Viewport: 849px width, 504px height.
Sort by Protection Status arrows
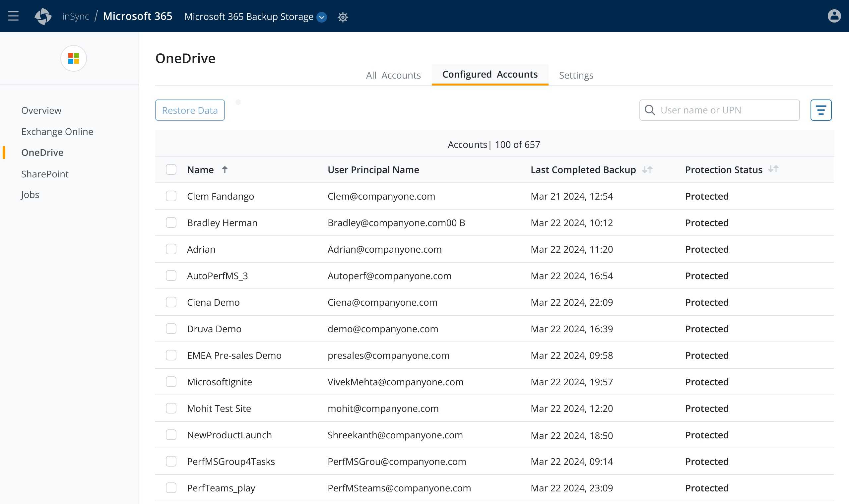coord(773,169)
